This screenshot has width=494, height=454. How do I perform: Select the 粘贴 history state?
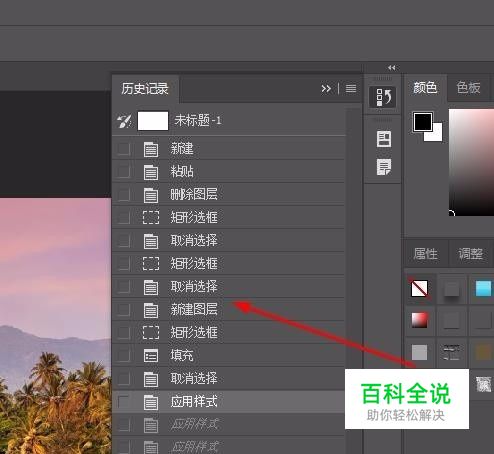pos(229,172)
